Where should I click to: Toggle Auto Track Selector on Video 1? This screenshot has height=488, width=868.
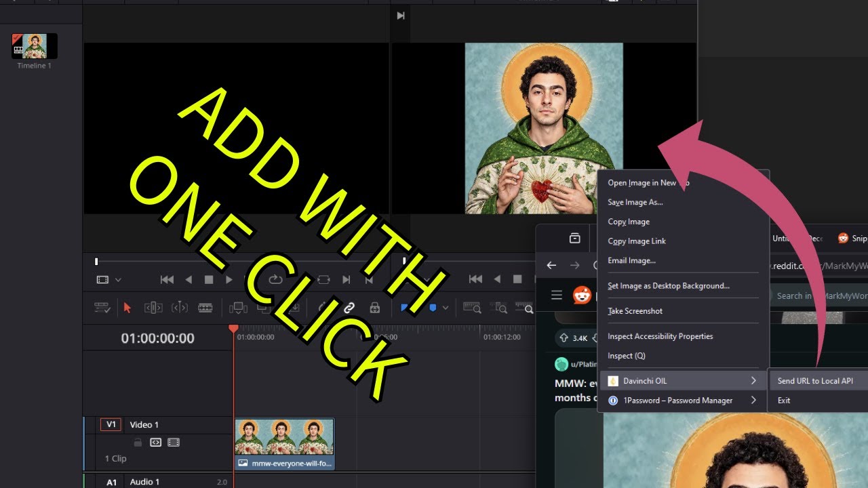click(155, 443)
